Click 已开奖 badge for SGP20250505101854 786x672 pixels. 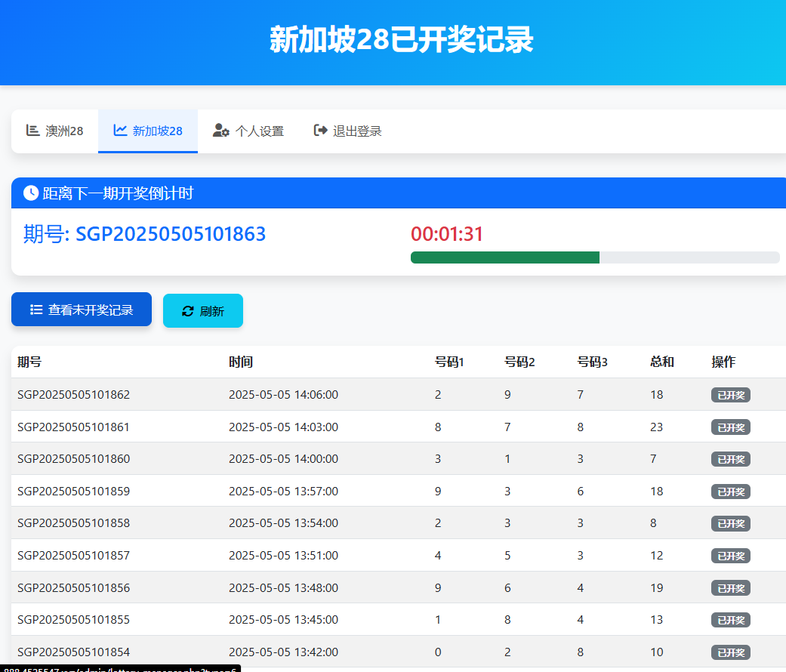[730, 652]
